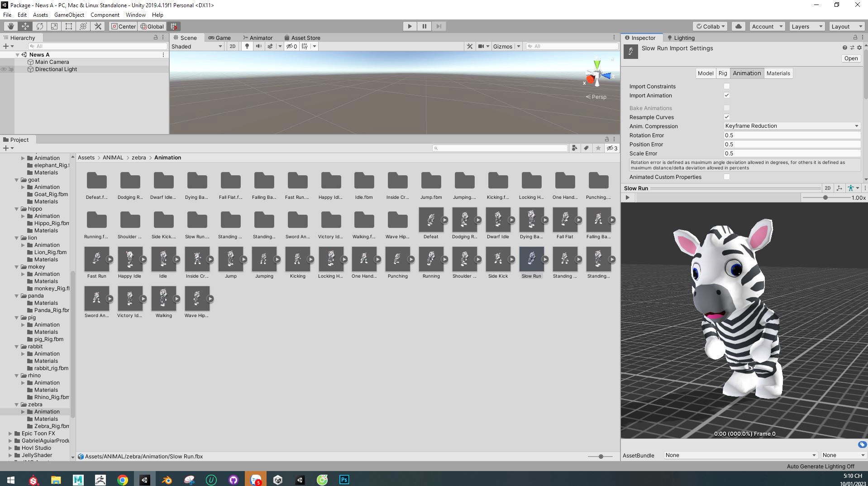The width and height of the screenshot is (868, 486).
Task: Toggle the Center pivot mode button
Action: [124, 26]
